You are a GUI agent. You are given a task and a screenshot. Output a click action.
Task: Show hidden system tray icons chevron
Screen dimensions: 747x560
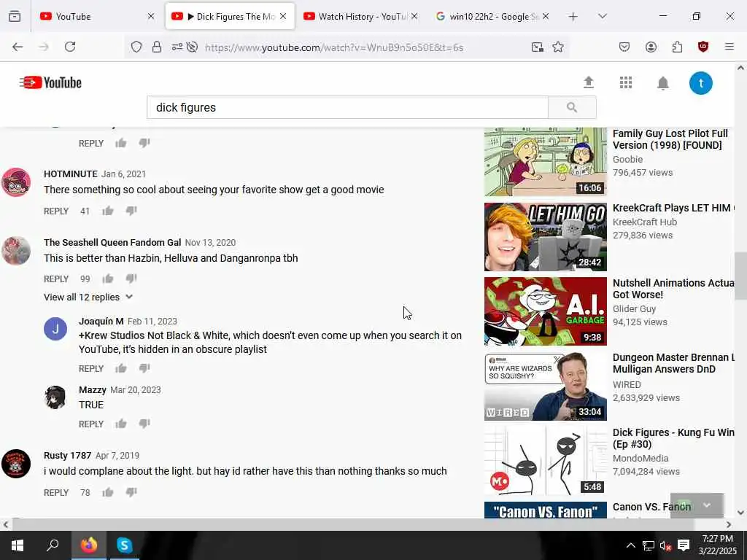coord(630,545)
